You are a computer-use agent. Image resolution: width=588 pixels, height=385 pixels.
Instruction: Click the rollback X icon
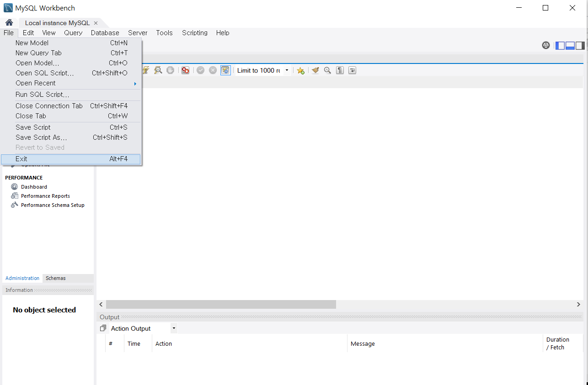[x=213, y=70]
